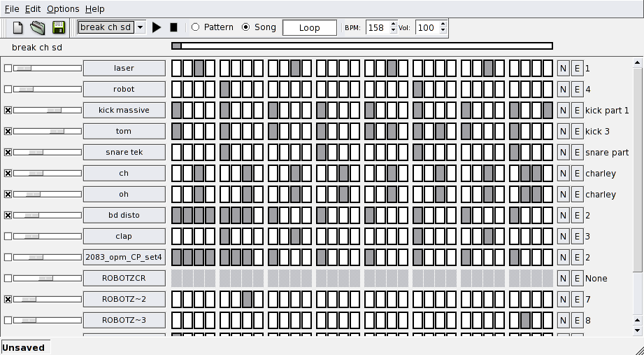Viewport: 644px width, 355px height.
Task: Click the 'snare part' pattern label
Action: pos(607,152)
